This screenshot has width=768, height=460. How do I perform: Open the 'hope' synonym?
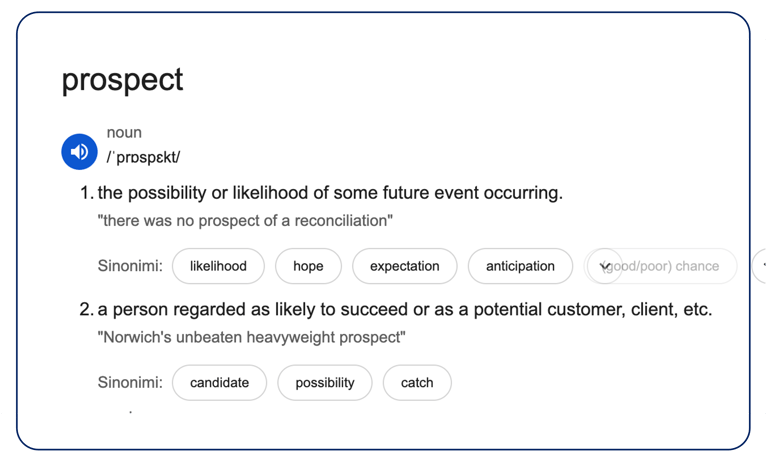click(x=308, y=266)
